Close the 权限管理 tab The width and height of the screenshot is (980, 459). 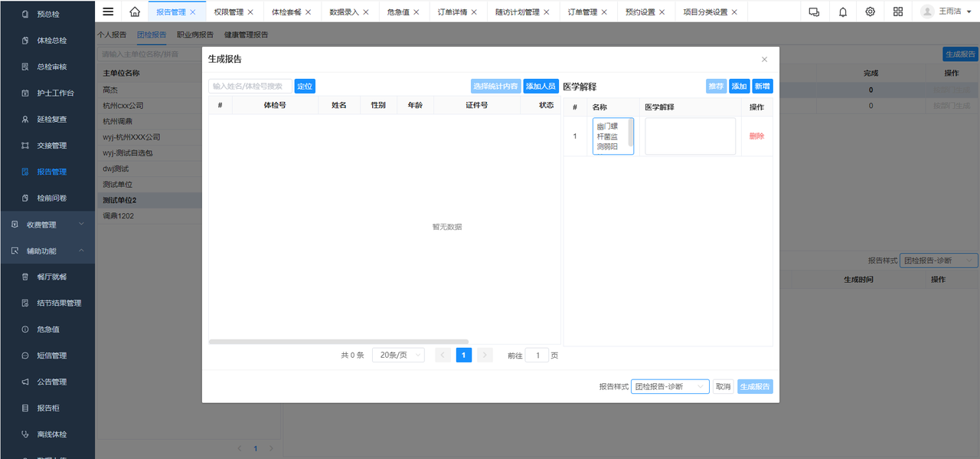pos(250,12)
